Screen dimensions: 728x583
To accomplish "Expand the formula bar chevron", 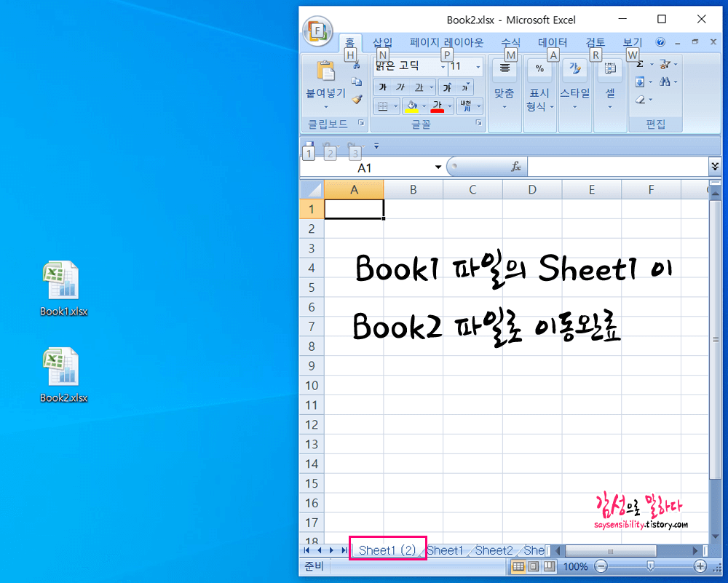I will click(x=715, y=166).
